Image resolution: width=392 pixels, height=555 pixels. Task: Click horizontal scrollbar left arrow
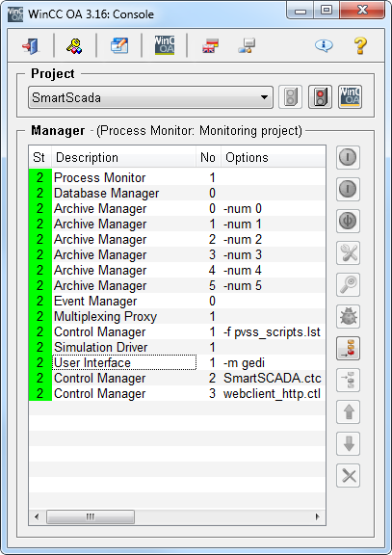[37, 516]
